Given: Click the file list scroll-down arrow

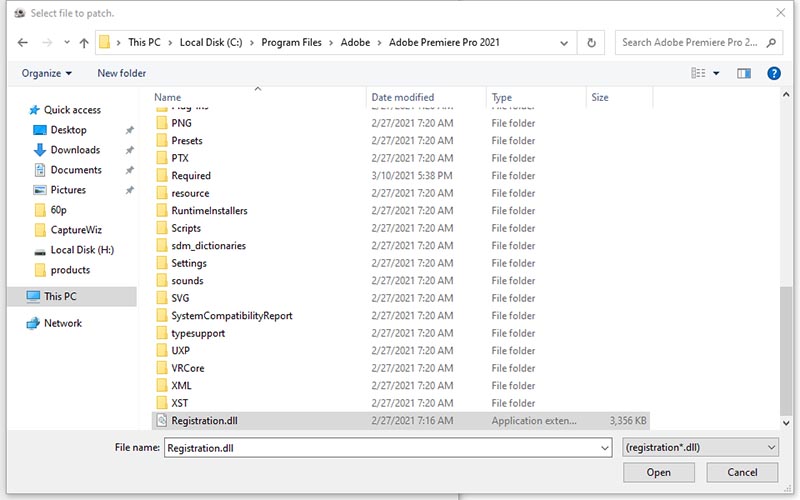Looking at the screenshot, I should [786, 423].
